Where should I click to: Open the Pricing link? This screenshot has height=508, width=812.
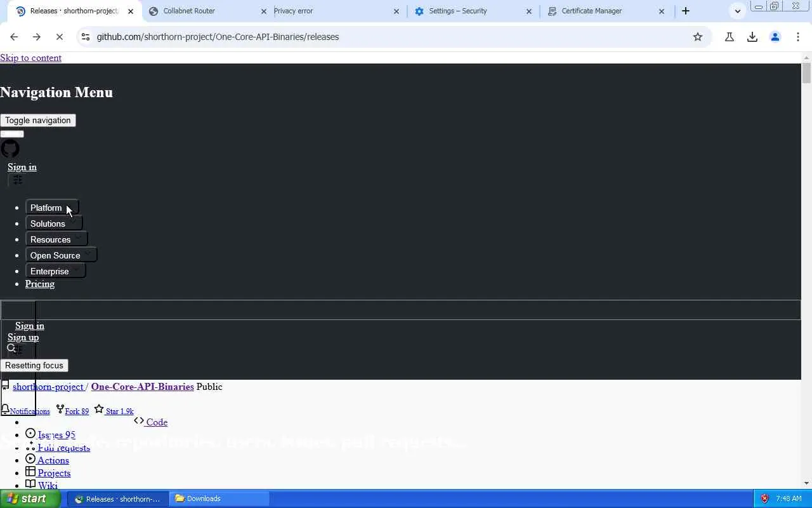tap(40, 284)
